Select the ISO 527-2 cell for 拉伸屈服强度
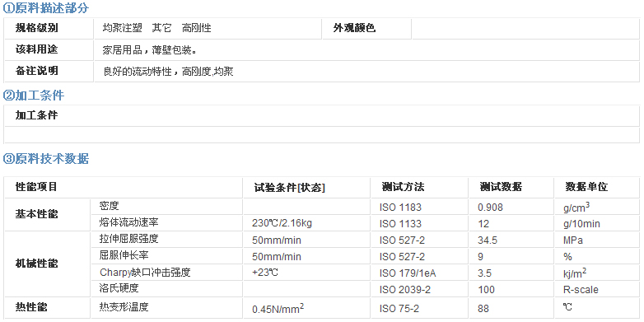 pyautogui.click(x=402, y=240)
